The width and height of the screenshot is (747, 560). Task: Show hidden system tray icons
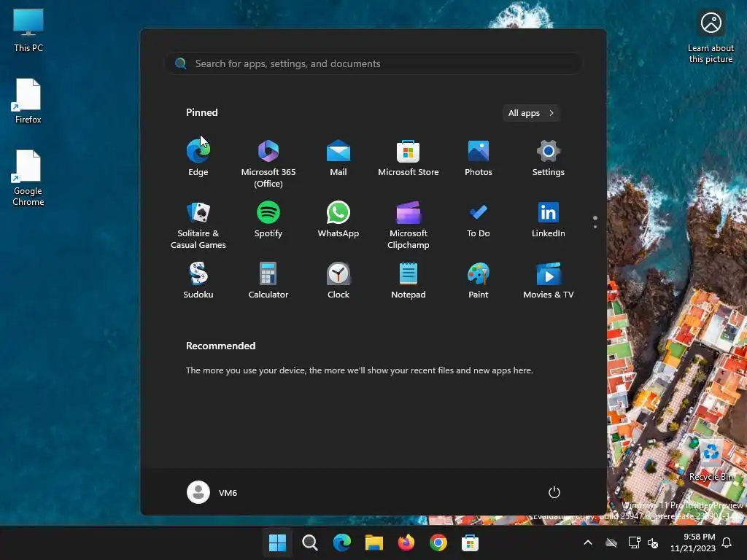click(x=588, y=542)
